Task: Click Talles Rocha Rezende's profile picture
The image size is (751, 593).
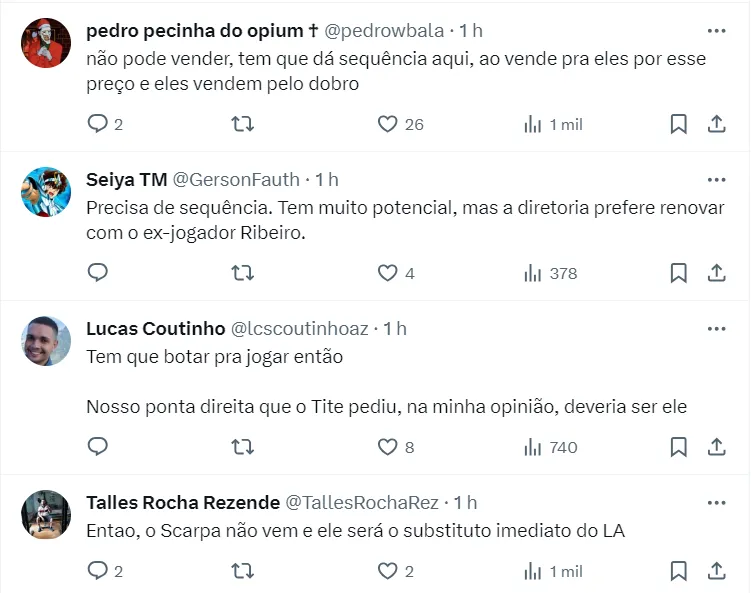Action: click(46, 515)
